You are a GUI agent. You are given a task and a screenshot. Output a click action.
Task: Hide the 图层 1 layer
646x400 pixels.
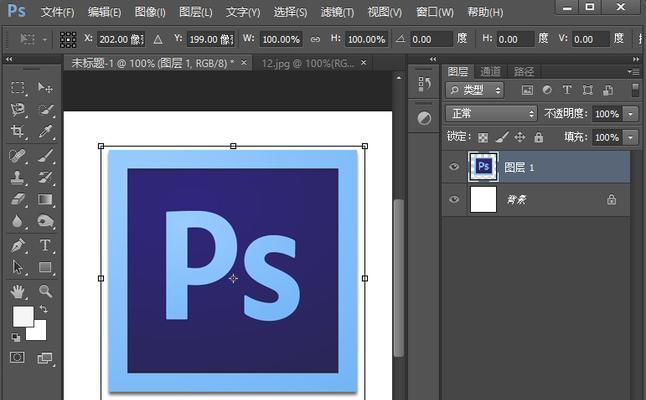454,167
